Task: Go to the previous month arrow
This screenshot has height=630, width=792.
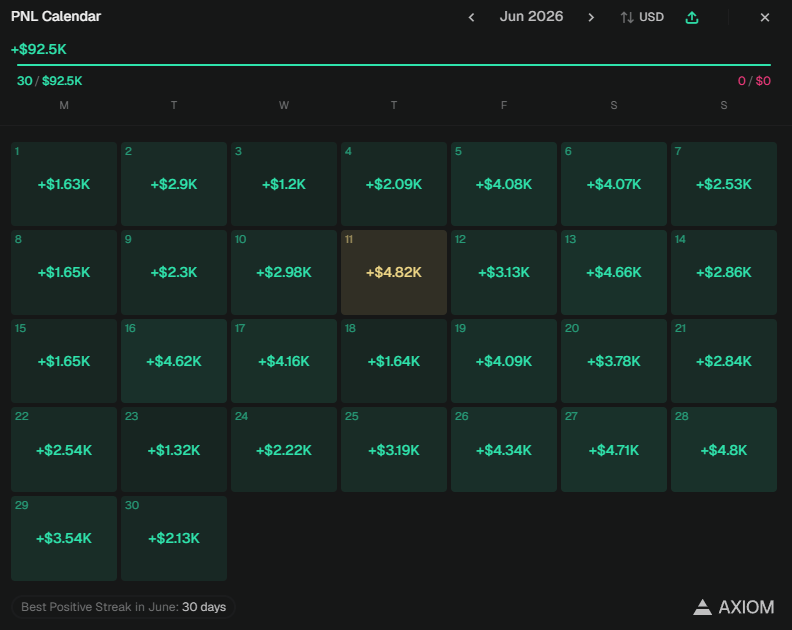Action: point(471,17)
